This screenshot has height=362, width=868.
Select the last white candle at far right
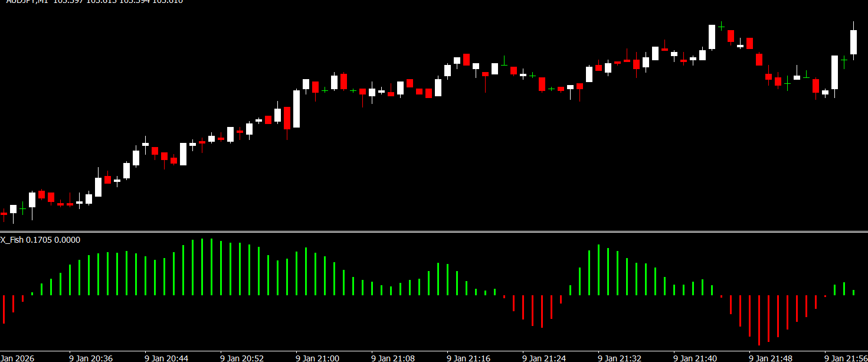point(853,42)
